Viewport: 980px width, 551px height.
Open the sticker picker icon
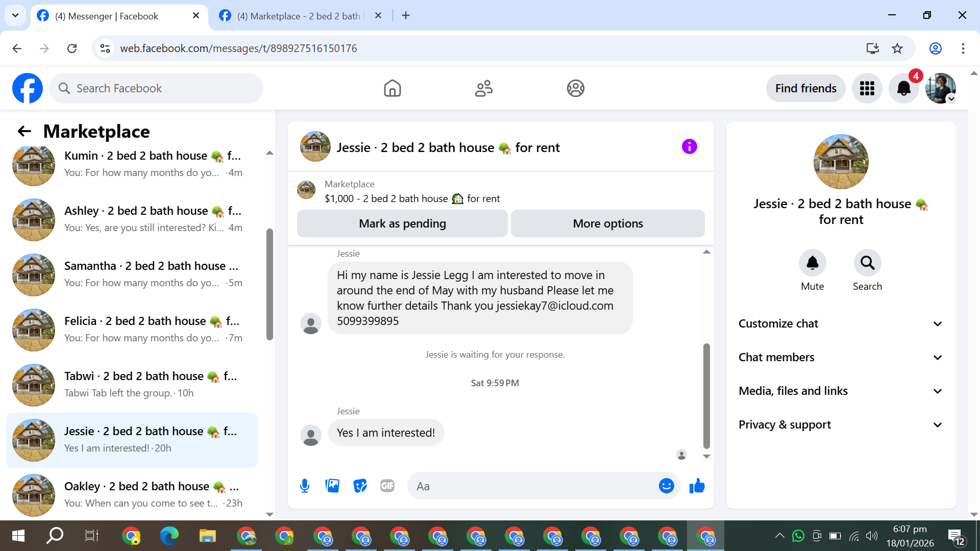360,486
